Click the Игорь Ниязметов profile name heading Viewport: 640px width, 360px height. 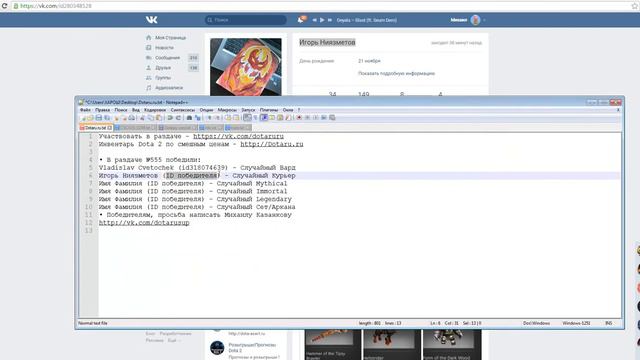pyautogui.click(x=327, y=42)
